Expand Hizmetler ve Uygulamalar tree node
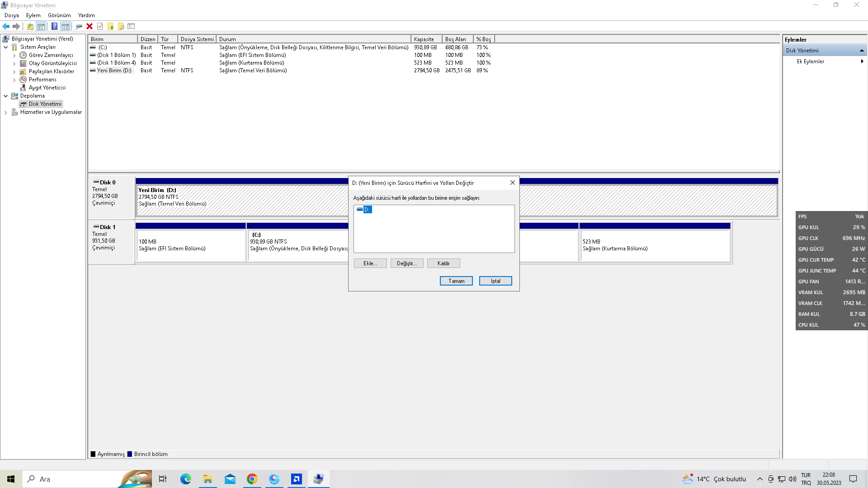Image resolution: width=868 pixels, height=488 pixels. 5,113
